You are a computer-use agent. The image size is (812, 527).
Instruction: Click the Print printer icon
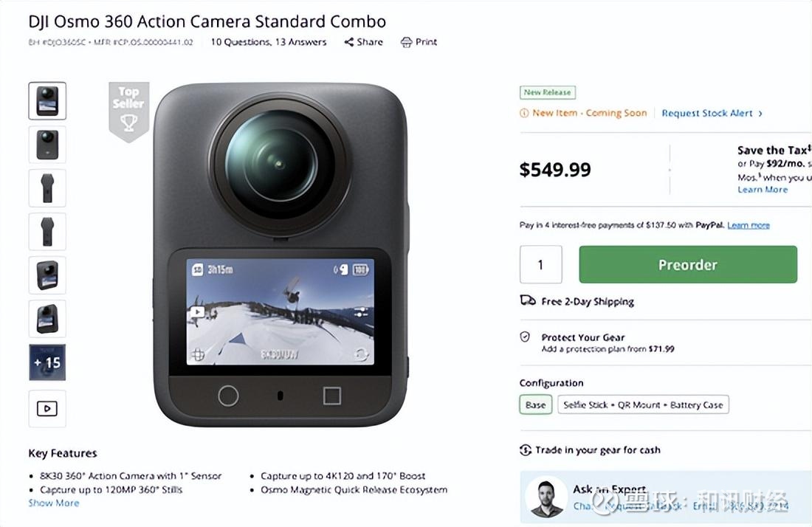[406, 42]
